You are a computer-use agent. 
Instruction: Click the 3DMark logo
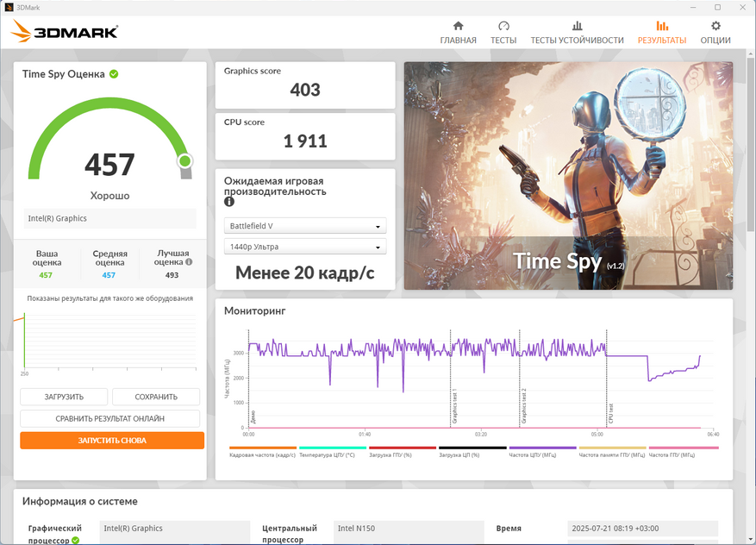tap(64, 31)
